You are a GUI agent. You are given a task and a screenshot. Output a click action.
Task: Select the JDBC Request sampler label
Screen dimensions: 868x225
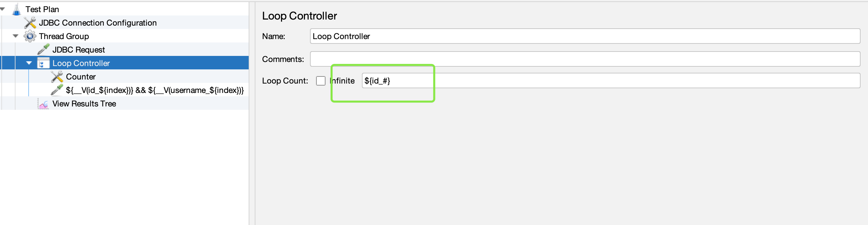[x=79, y=50]
